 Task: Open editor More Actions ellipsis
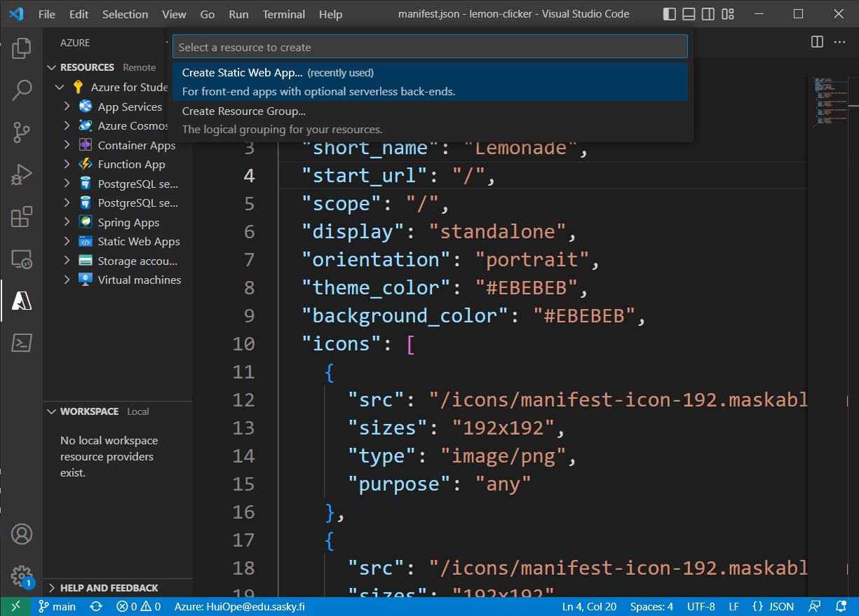(839, 42)
